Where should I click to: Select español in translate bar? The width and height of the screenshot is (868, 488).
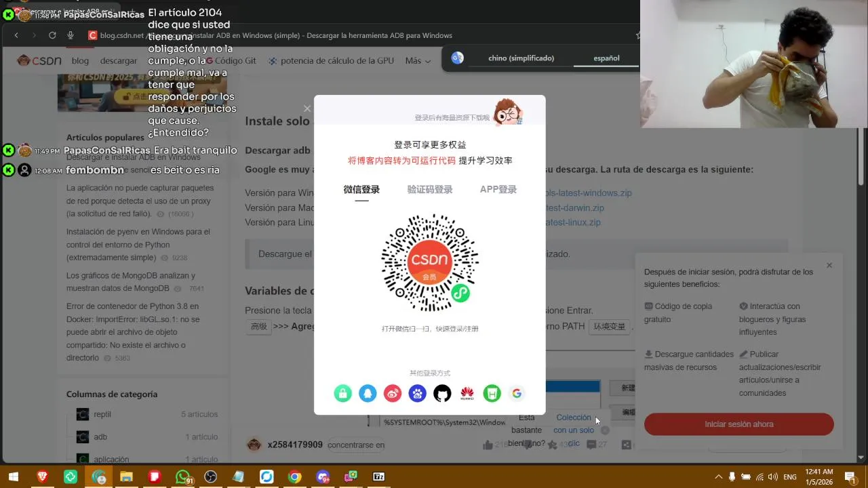(x=606, y=58)
